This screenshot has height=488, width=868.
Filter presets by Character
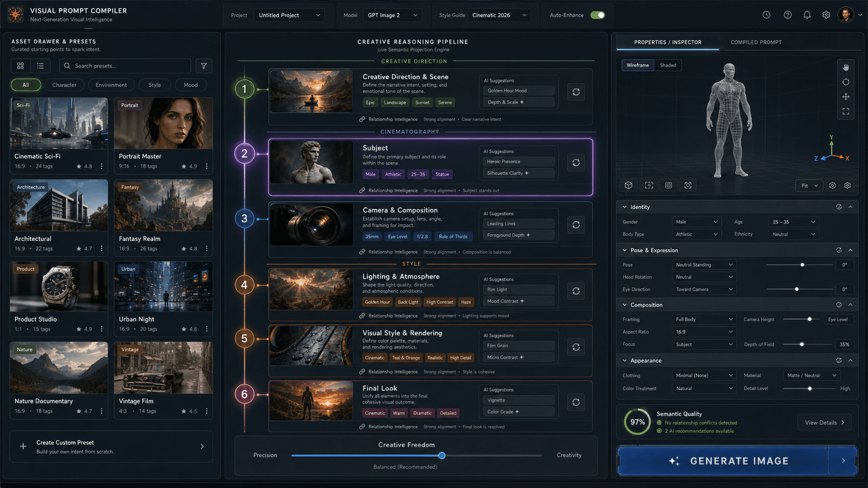coord(64,85)
